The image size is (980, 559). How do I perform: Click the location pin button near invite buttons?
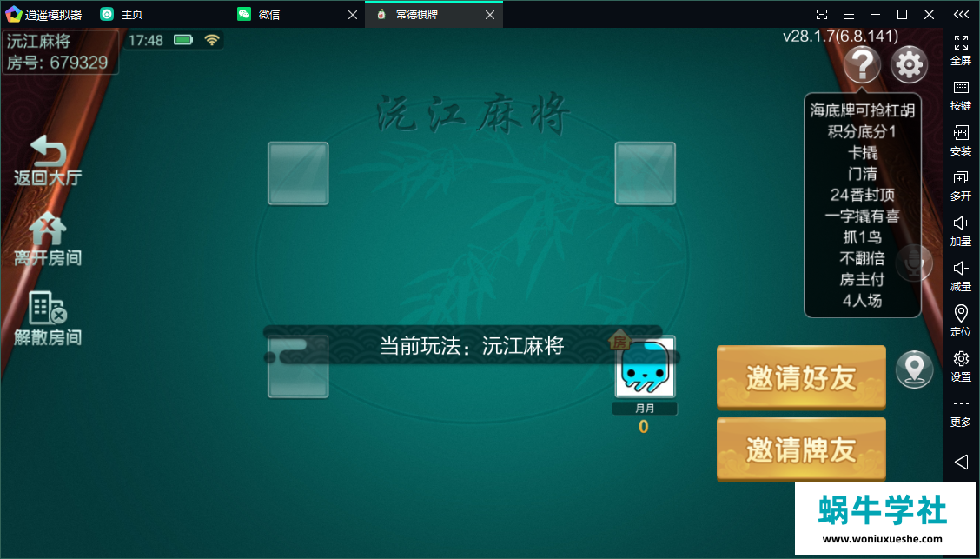pyautogui.click(x=914, y=369)
